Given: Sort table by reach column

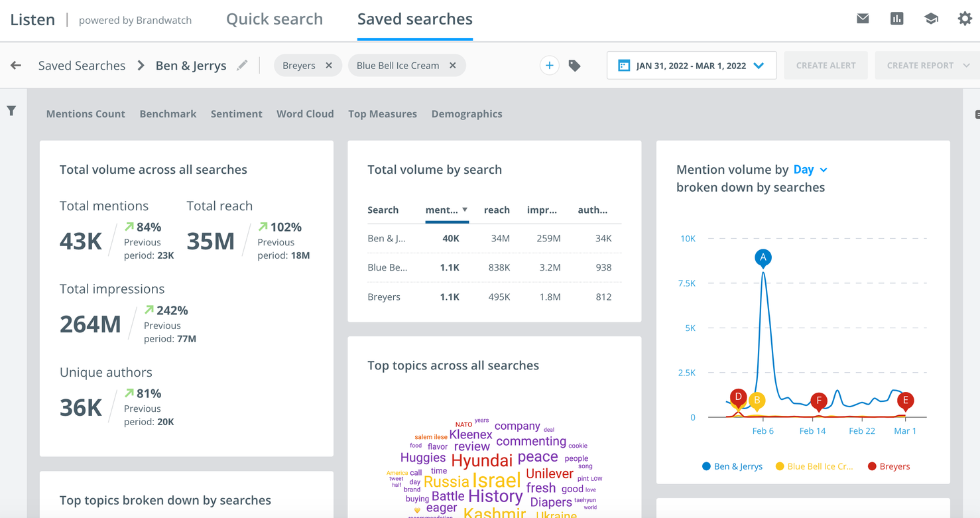Looking at the screenshot, I should click(x=497, y=210).
